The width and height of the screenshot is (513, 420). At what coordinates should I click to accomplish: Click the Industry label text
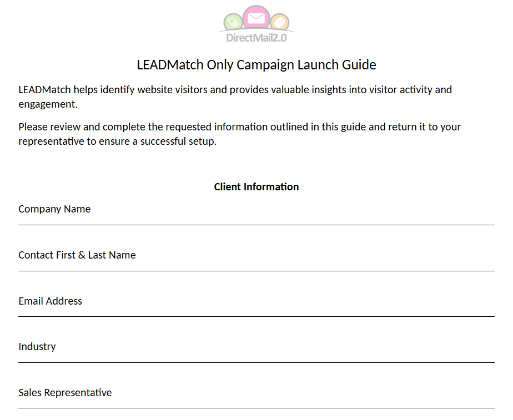click(x=37, y=347)
